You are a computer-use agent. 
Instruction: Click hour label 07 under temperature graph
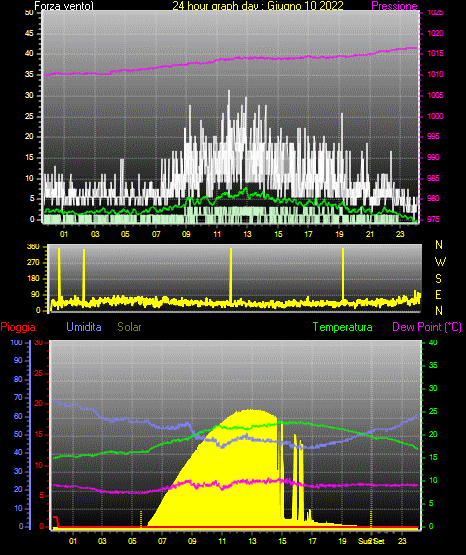(162, 541)
